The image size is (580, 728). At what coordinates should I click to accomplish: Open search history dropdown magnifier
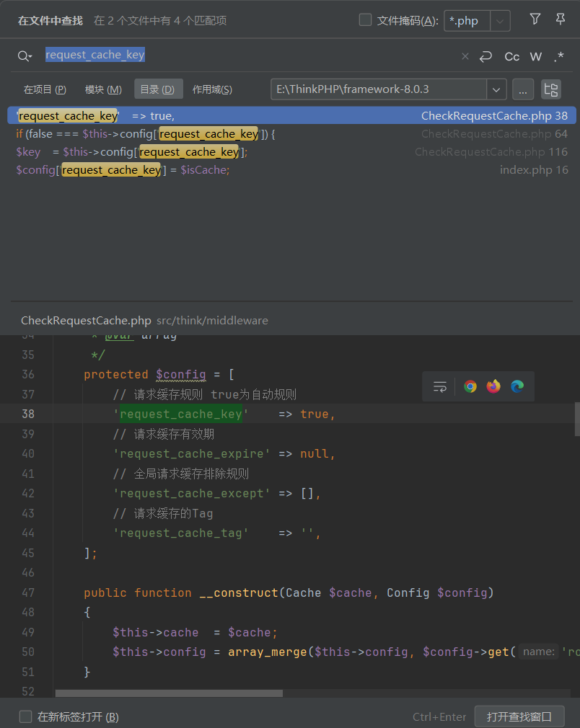tap(25, 56)
